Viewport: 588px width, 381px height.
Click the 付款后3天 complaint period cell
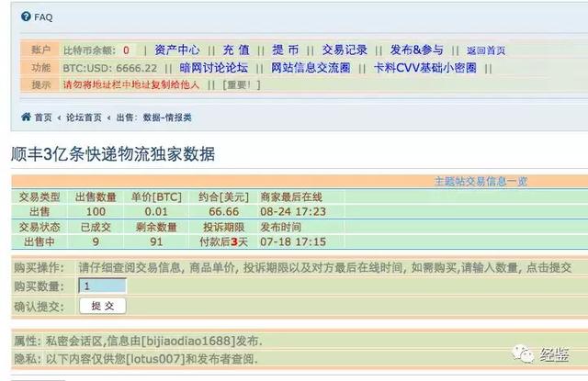click(224, 241)
